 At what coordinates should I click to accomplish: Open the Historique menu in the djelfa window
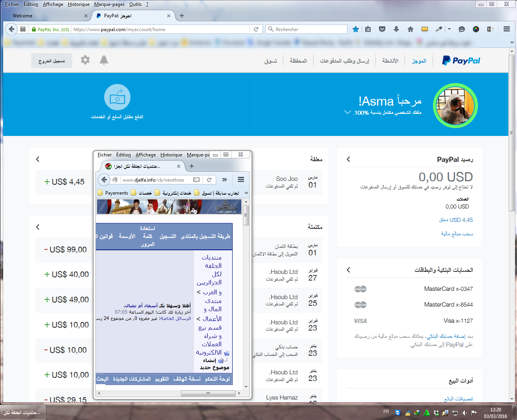(171, 155)
